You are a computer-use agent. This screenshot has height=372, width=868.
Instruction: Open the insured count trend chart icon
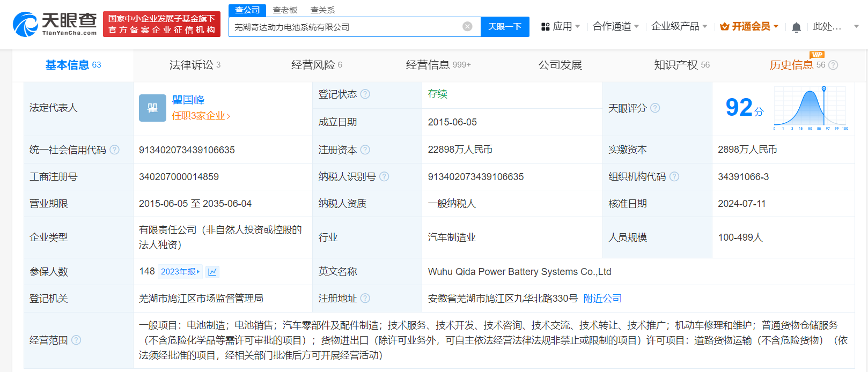(x=212, y=272)
